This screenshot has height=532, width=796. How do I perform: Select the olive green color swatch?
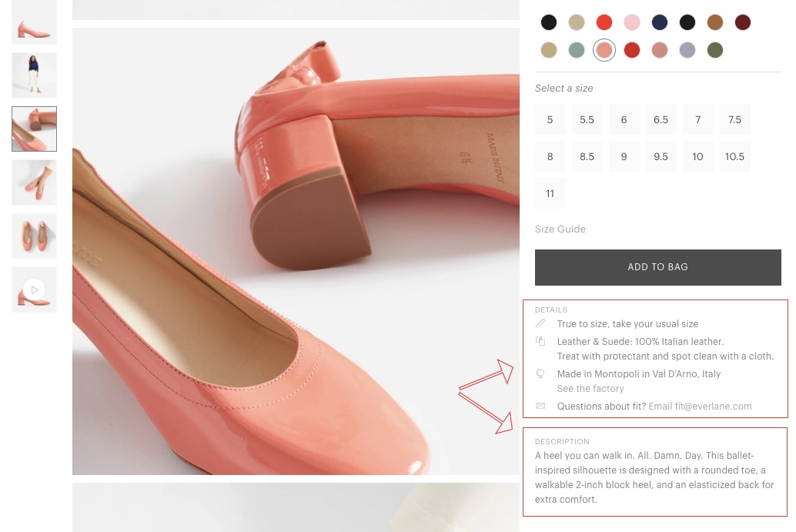coord(715,50)
